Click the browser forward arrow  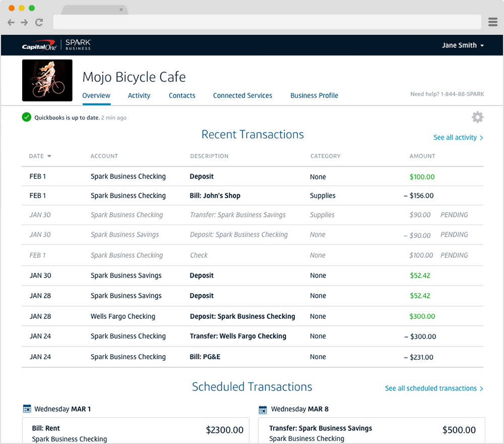[x=24, y=22]
